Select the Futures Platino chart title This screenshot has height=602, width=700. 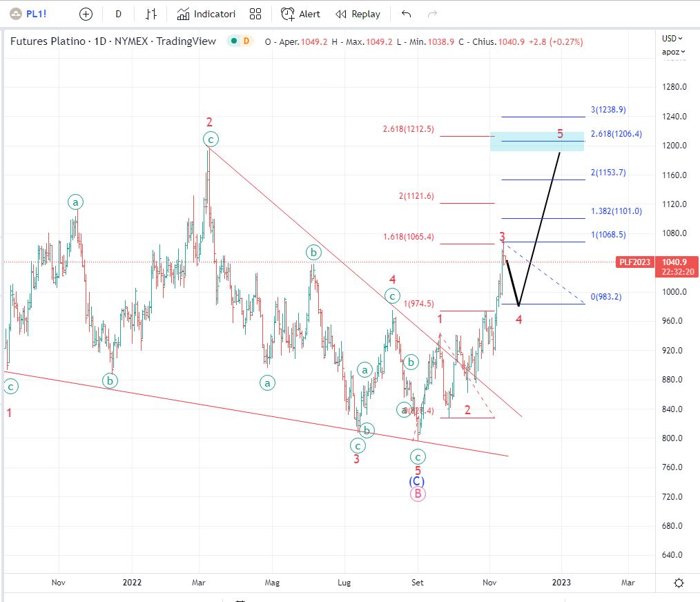tap(113, 41)
